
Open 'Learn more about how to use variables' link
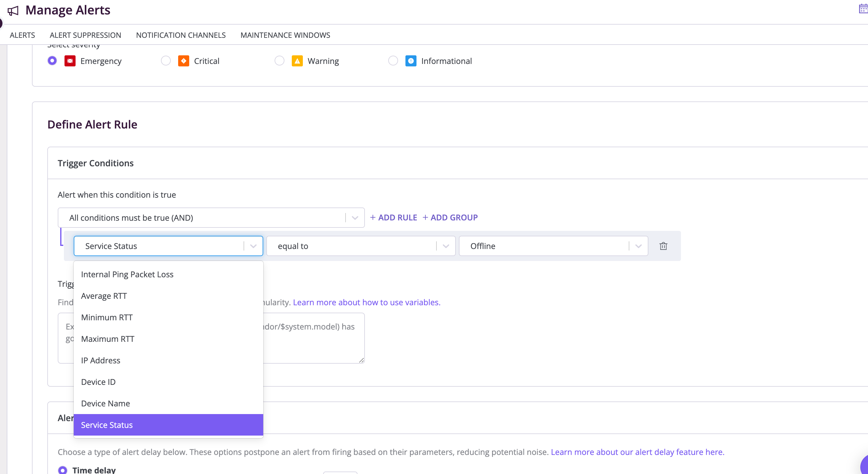pos(367,302)
